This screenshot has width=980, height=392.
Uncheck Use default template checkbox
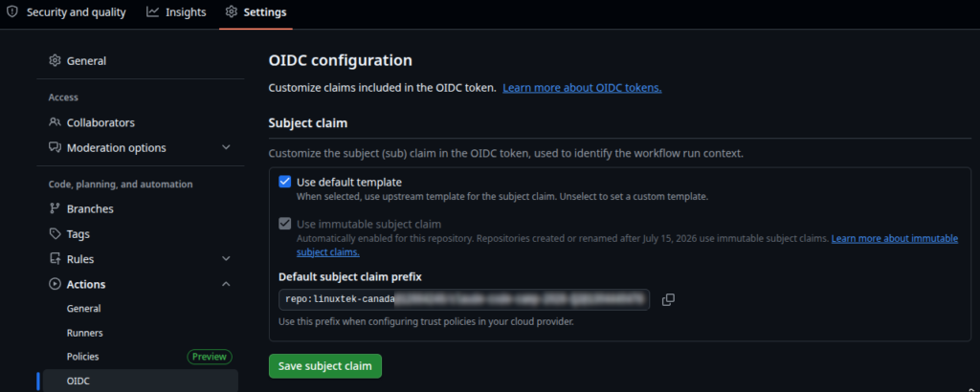click(x=285, y=182)
